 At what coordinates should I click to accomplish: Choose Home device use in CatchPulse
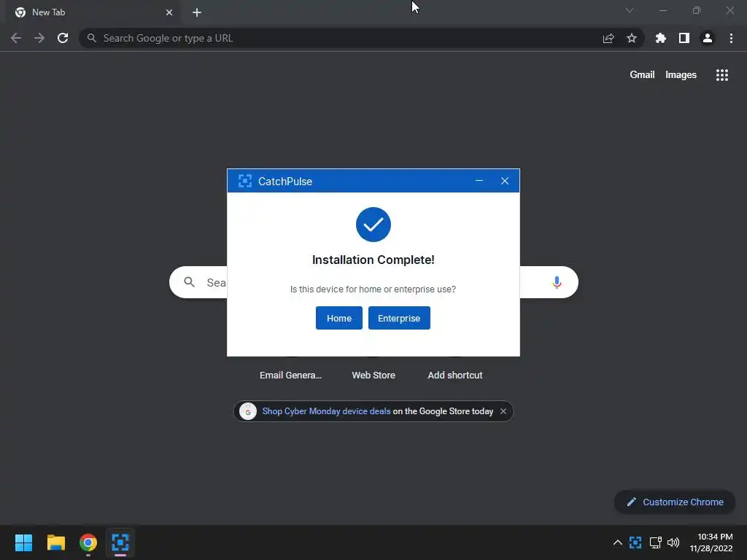coord(338,318)
